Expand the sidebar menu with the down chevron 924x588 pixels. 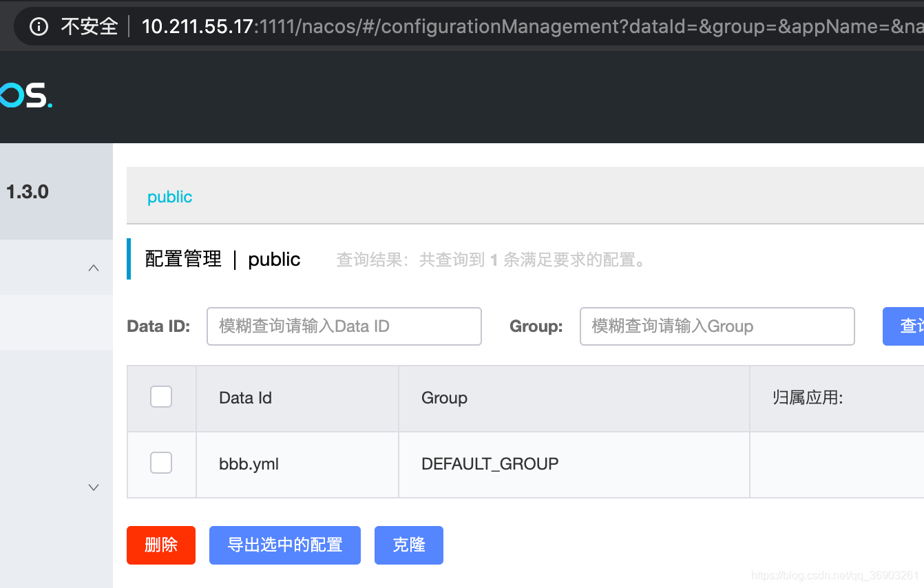(94, 487)
